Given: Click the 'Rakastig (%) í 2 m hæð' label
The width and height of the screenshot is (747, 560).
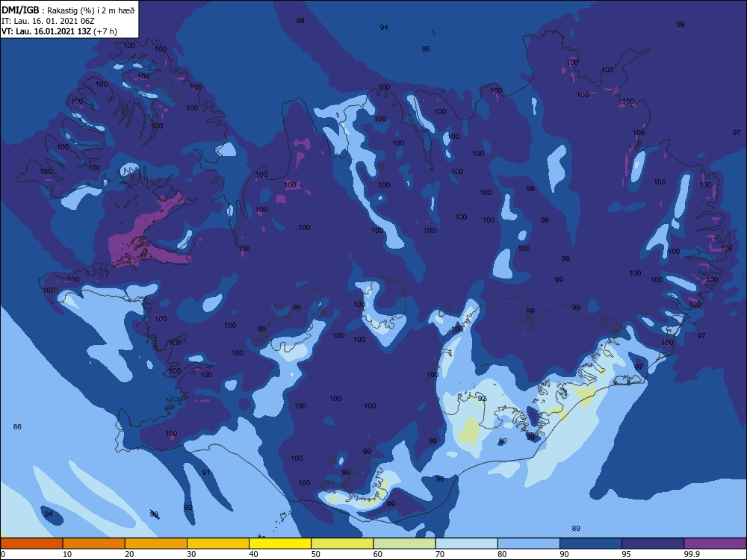Looking at the screenshot, I should [x=91, y=10].
